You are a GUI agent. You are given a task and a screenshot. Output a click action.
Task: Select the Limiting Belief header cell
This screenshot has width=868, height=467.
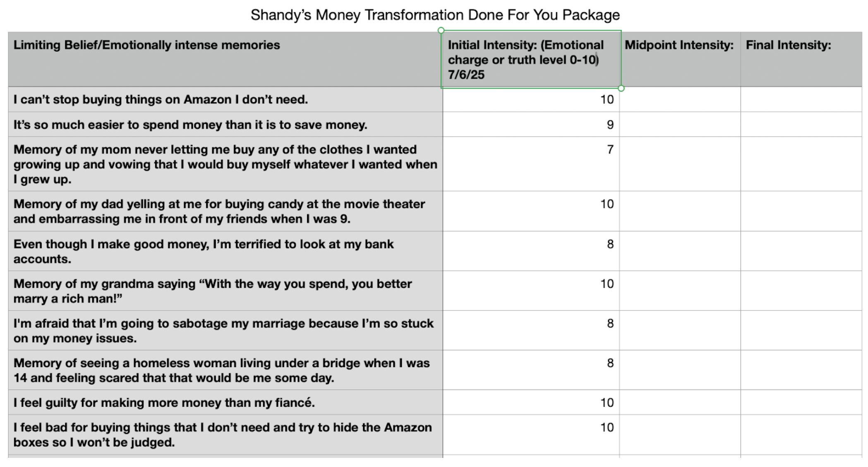tap(225, 59)
